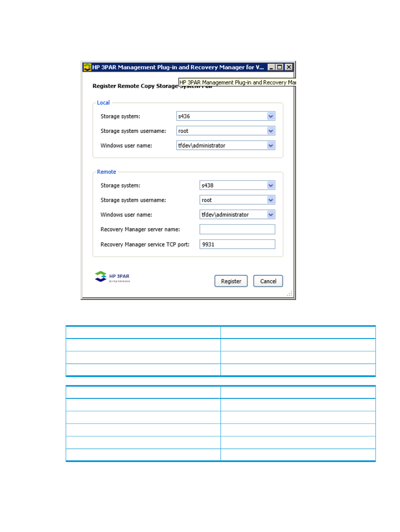This screenshot has width=400, height=532.
Task: Click the Local group label
Action: pyautogui.click(x=103, y=103)
